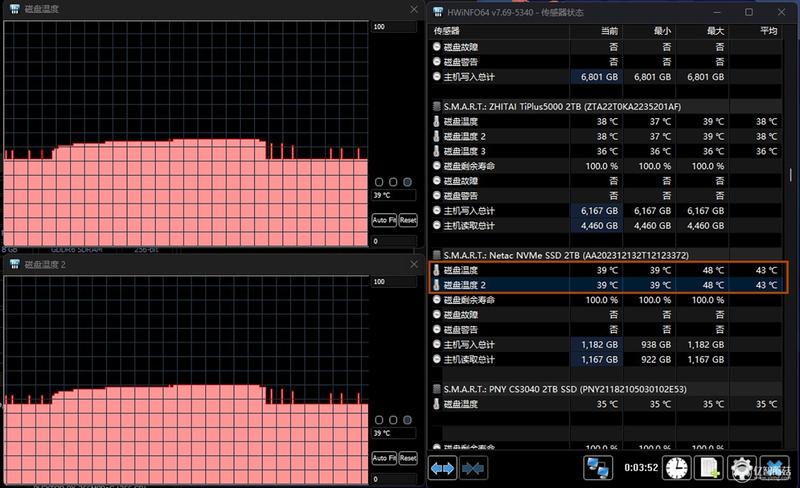Close the 磁盘温度 graph window
800x488 pixels.
pos(414,9)
